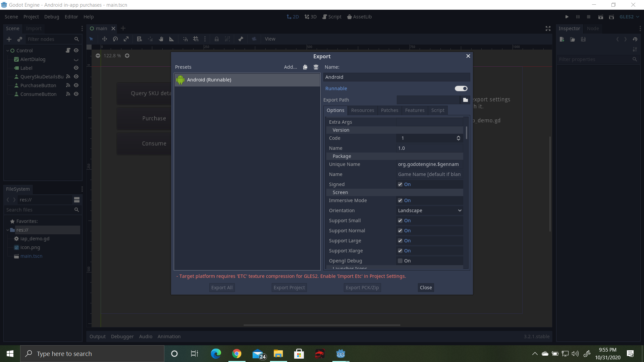Click the add node plus icon
The image size is (644, 362).
click(x=9, y=39)
